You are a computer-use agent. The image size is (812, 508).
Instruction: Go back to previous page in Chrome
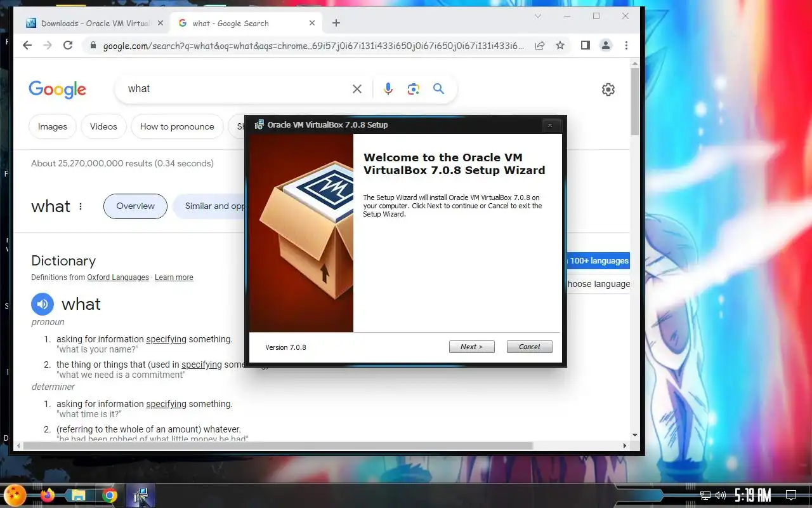(27, 46)
